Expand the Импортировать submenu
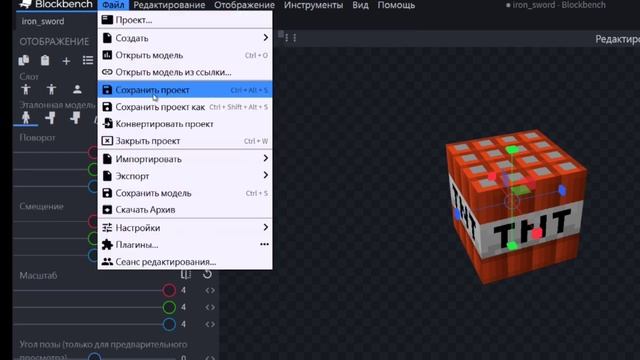640x360 pixels. coord(185,159)
